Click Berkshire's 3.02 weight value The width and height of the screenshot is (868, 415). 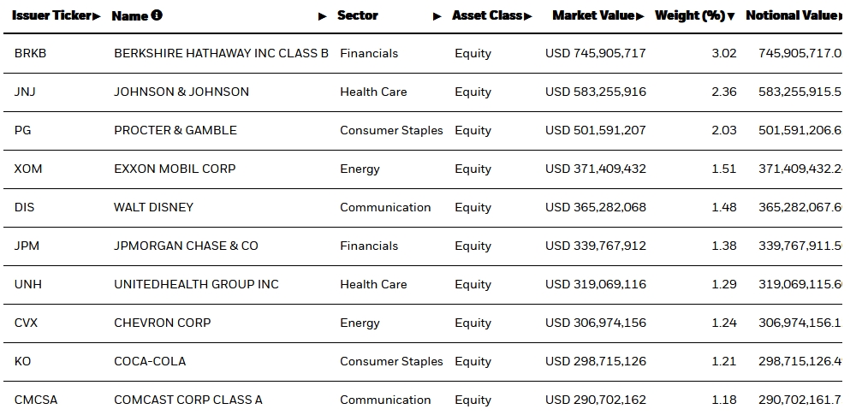723,53
